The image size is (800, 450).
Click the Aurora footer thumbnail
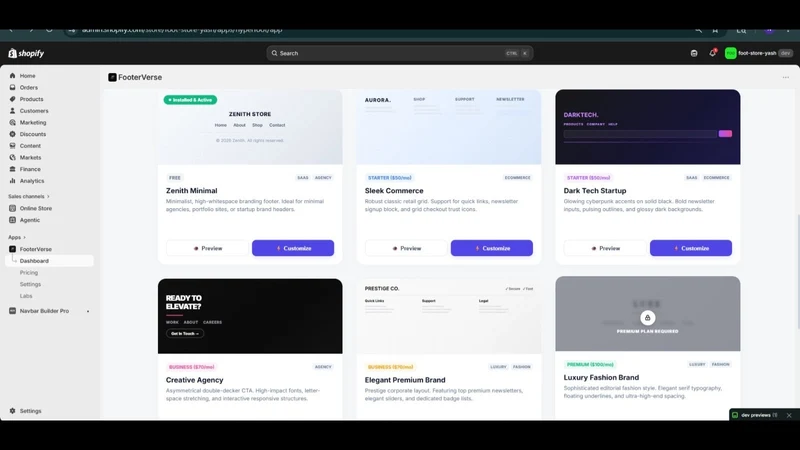pyautogui.click(x=449, y=127)
